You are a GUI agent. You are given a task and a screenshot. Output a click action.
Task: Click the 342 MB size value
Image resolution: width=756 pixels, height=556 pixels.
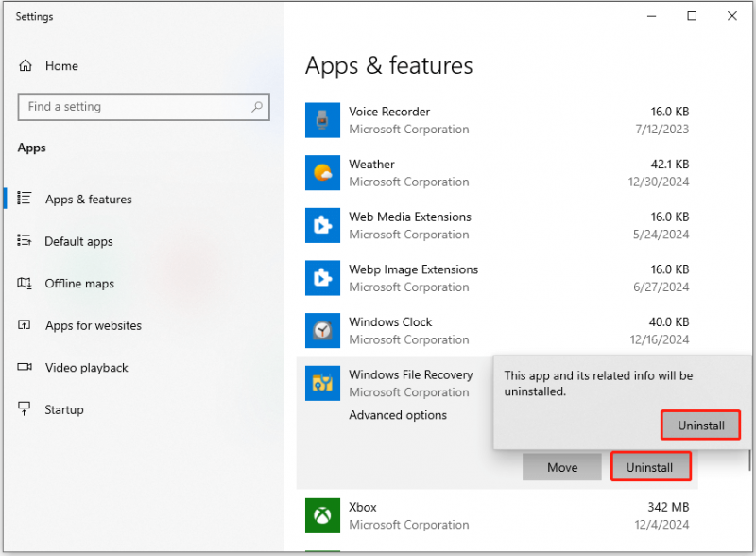(x=668, y=507)
